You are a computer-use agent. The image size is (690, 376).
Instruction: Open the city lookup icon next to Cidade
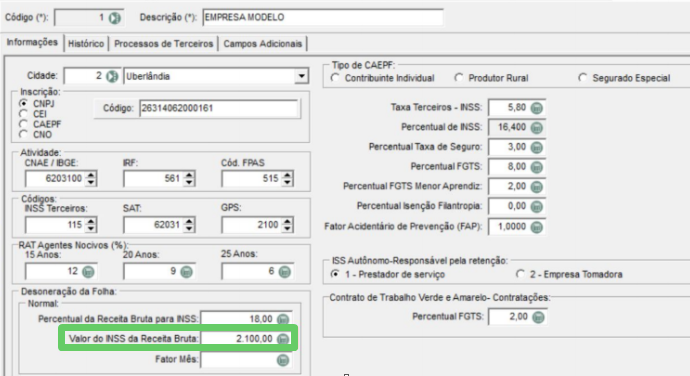112,77
